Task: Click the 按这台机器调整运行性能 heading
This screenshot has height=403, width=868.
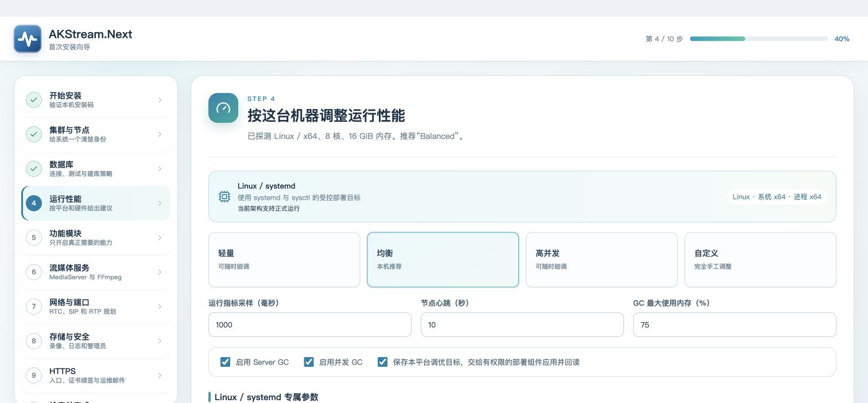Action: coord(326,115)
